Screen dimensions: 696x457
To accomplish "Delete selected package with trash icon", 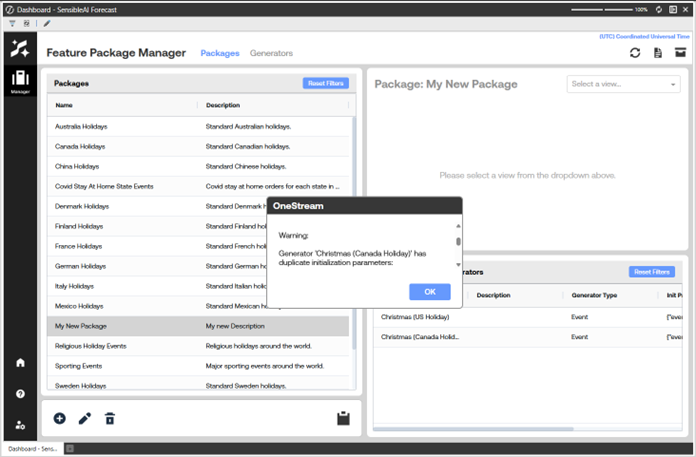I will point(110,418).
